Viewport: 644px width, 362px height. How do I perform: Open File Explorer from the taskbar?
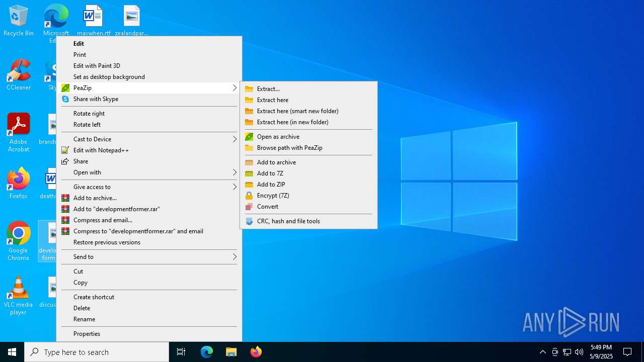point(231,352)
